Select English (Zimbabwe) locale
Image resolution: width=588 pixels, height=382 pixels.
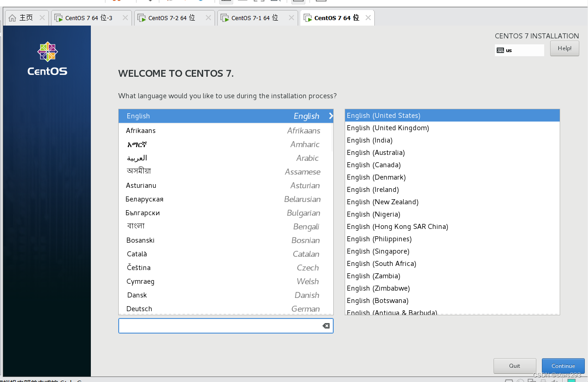pyautogui.click(x=452, y=288)
